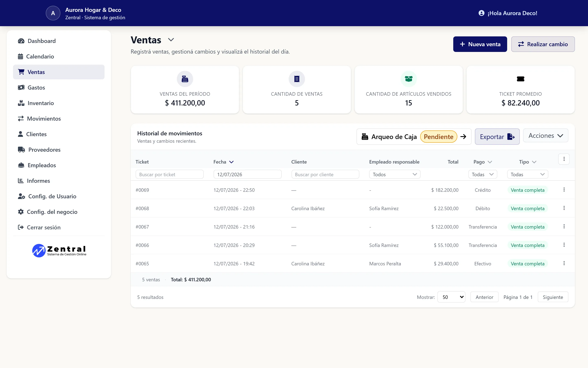
Task: Open Arqueo de Caja Pendiente button
Action: [x=414, y=137]
